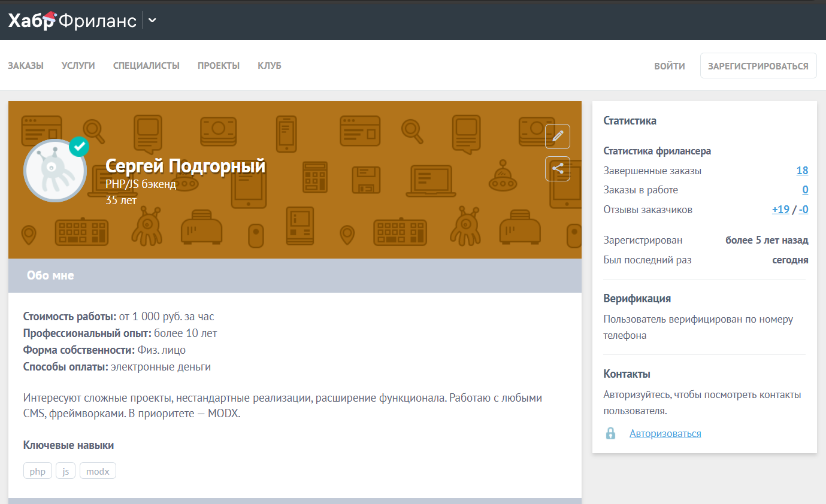The height and width of the screenshot is (504, 826).
Task: Click the pencil edit icon on banner
Action: 558,136
